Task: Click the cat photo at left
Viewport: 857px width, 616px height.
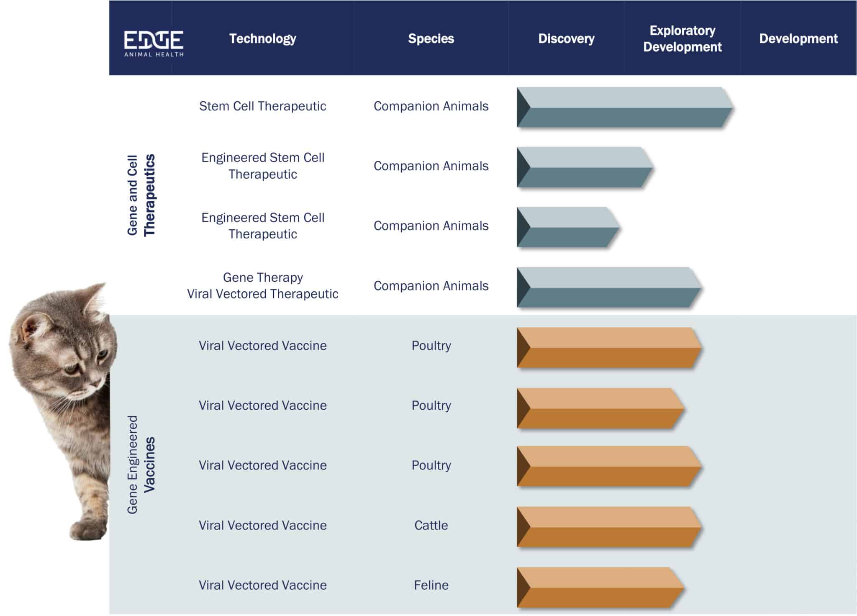Action: point(63,402)
